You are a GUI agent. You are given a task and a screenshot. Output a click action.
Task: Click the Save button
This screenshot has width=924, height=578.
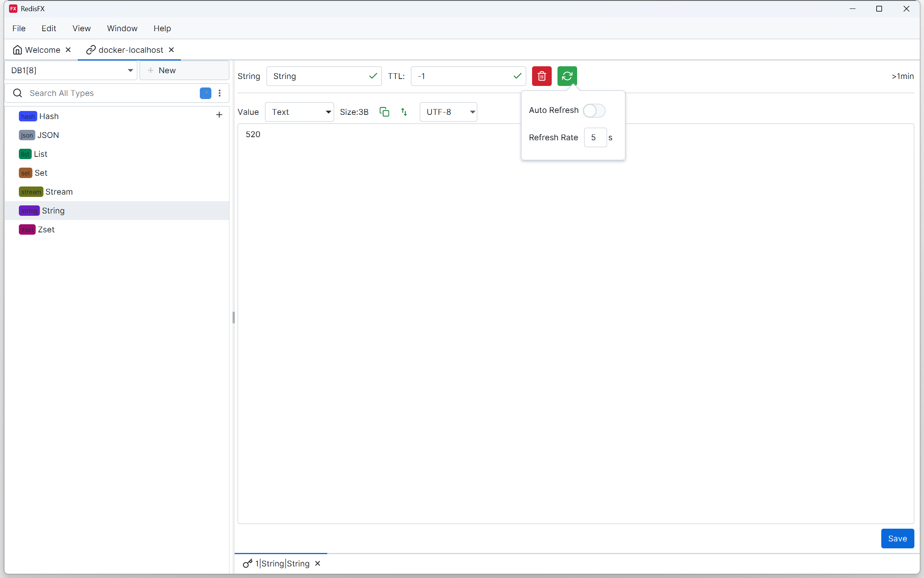[x=897, y=538]
